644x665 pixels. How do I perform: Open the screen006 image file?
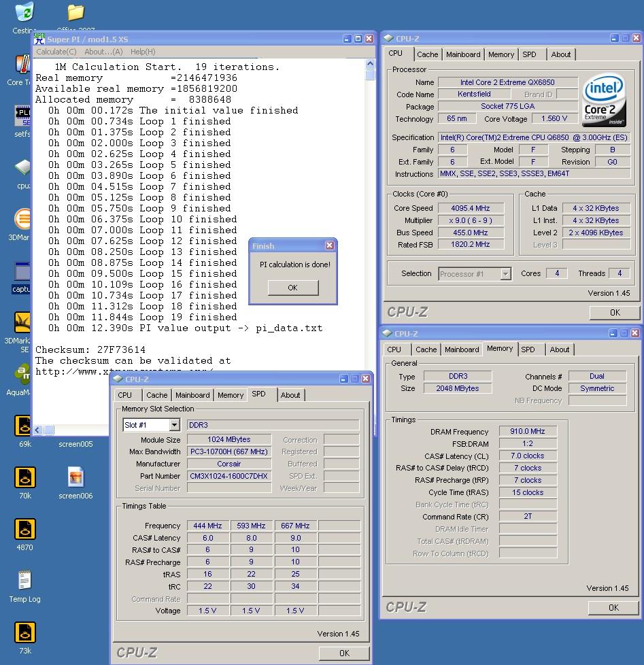(75, 477)
